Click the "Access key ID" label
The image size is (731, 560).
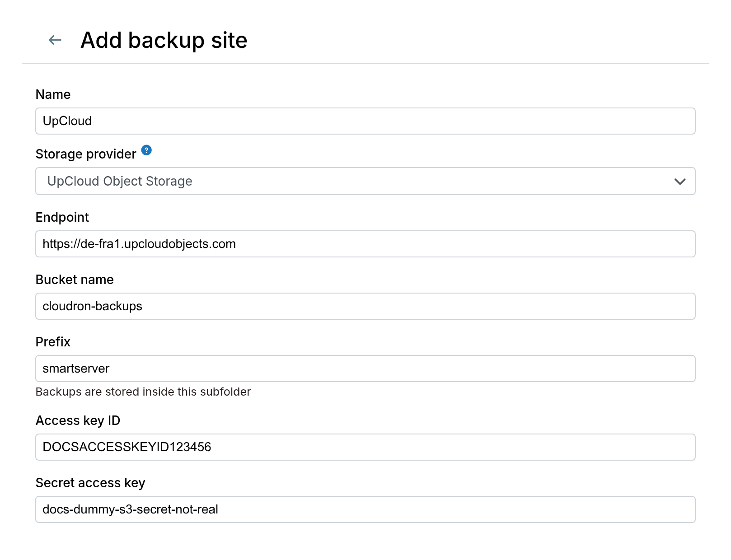coord(78,420)
